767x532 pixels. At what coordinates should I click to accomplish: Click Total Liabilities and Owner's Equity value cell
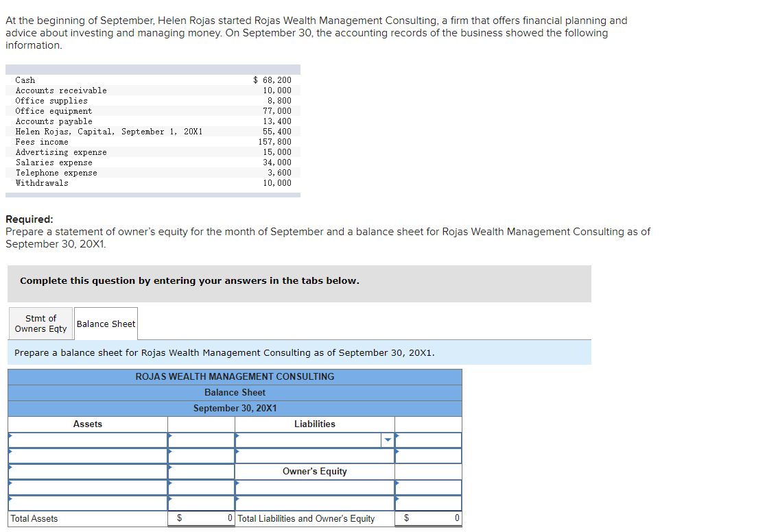point(428,518)
